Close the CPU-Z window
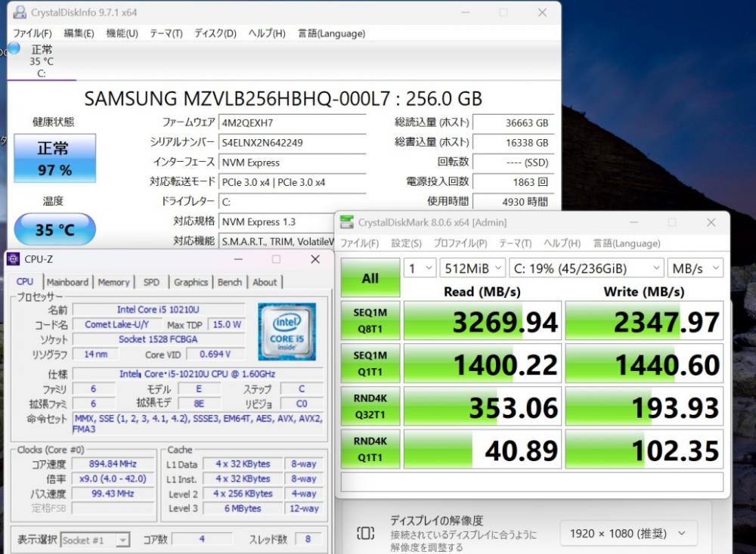The width and height of the screenshot is (756, 554). [x=315, y=259]
